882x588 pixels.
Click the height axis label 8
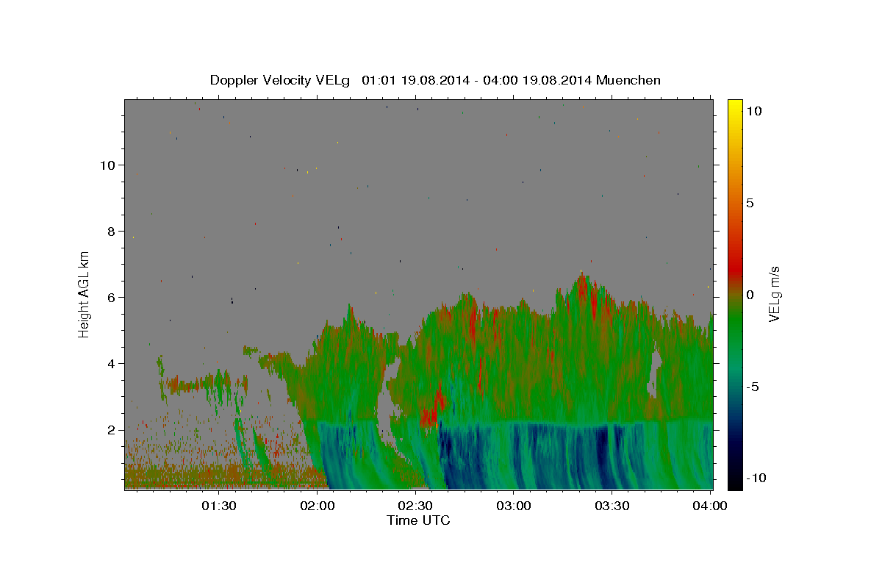pos(112,232)
